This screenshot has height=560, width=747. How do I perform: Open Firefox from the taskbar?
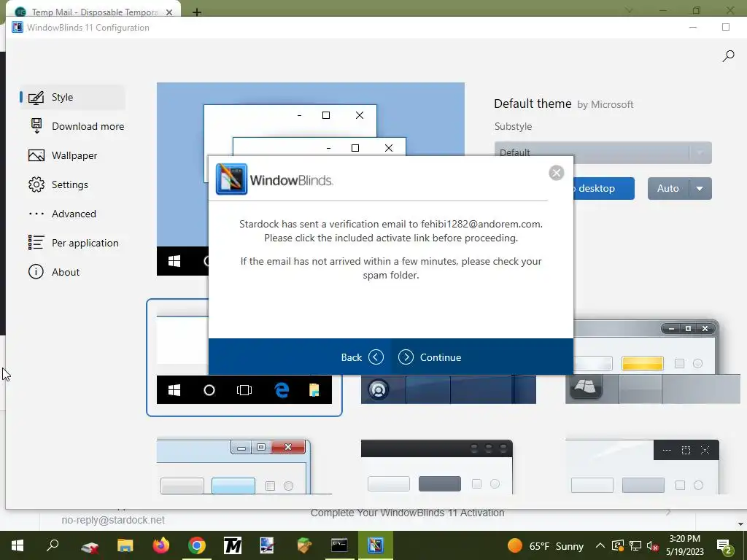(x=161, y=545)
